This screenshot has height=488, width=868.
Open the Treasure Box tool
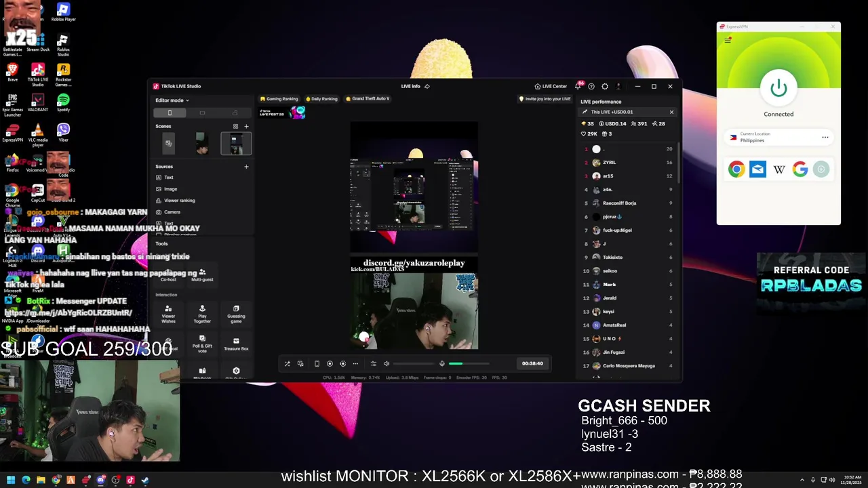pyautogui.click(x=236, y=344)
